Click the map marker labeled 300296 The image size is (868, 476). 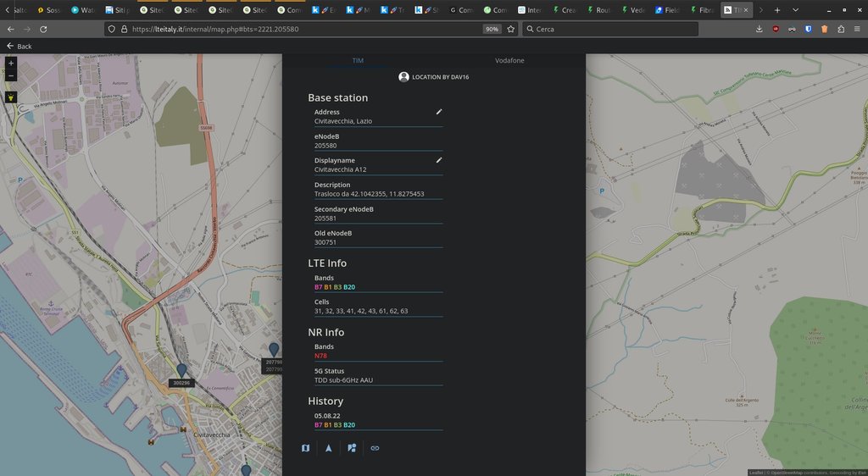[181, 370]
